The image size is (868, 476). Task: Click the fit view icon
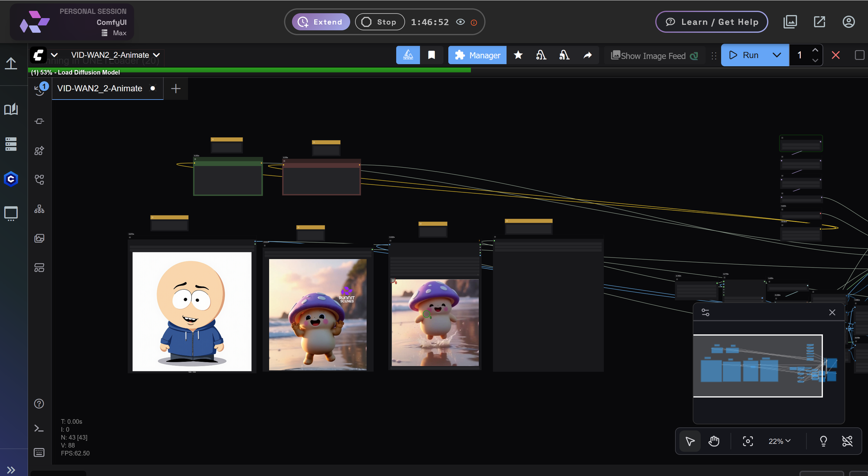(748, 441)
